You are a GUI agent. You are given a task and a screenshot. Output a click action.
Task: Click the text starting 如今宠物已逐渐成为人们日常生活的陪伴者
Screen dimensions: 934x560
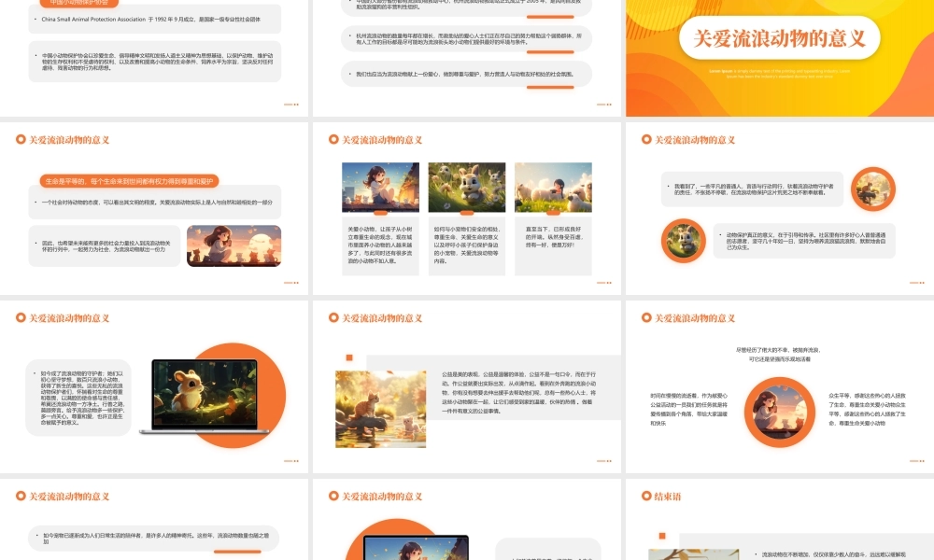pyautogui.click(x=156, y=539)
